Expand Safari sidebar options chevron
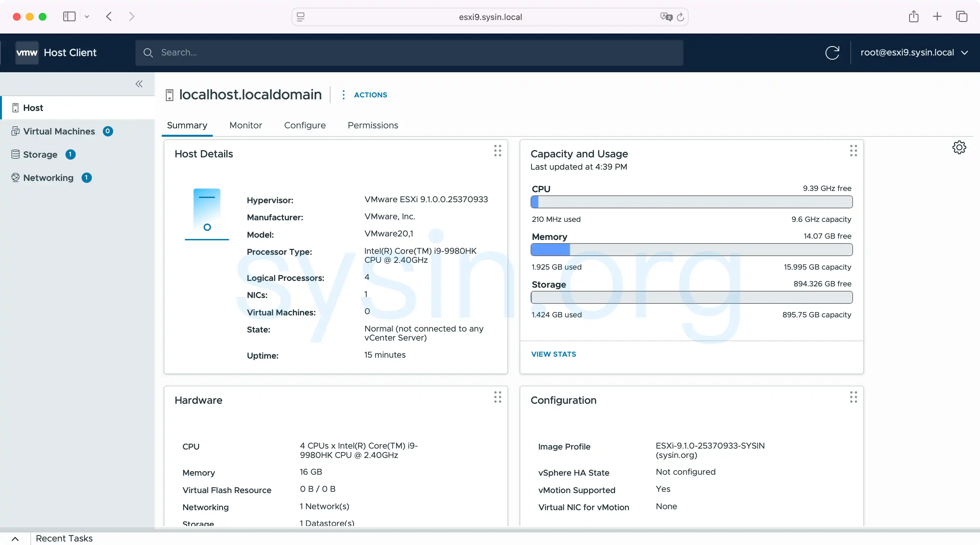Image resolution: width=980 pixels, height=545 pixels. (87, 16)
